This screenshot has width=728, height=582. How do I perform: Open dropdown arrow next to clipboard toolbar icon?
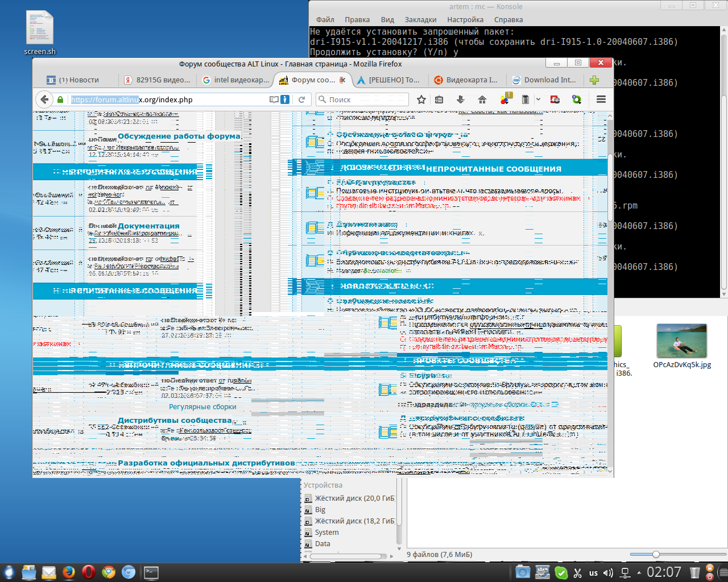[x=538, y=99]
